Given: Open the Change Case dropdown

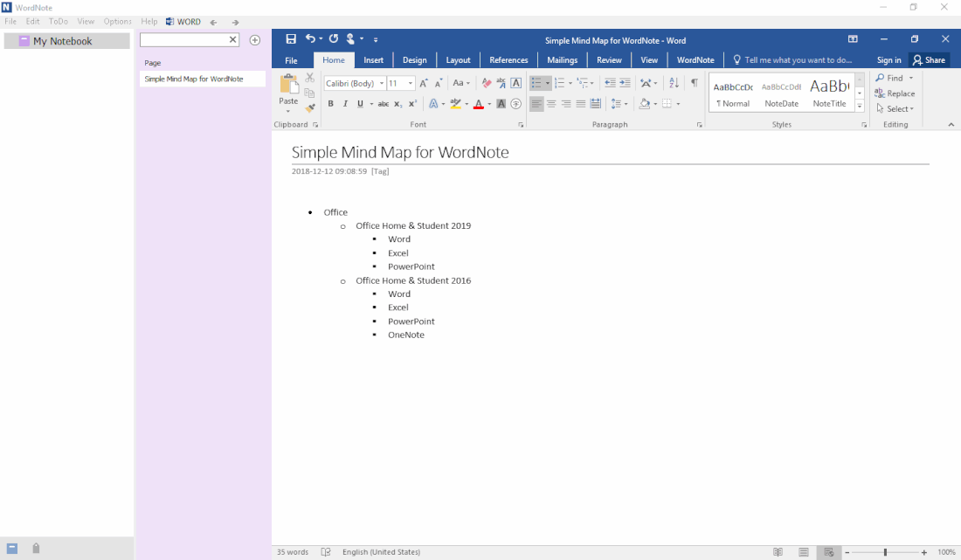Looking at the screenshot, I should point(461,83).
